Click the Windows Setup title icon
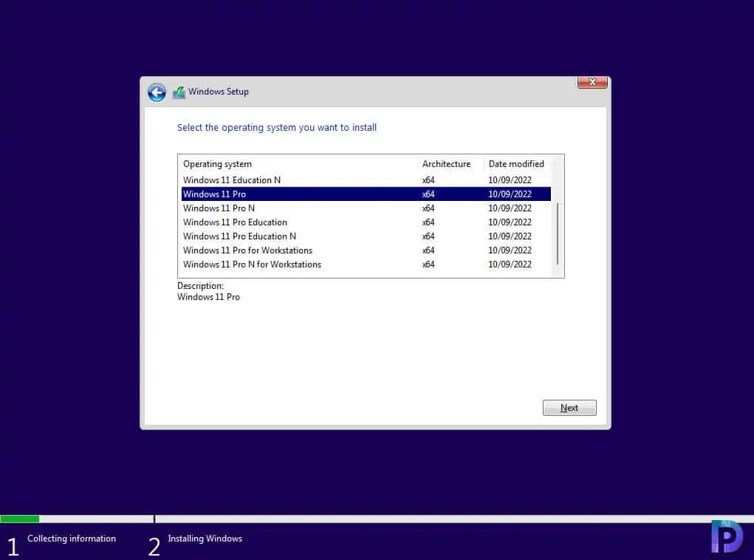This screenshot has height=560, width=754. (179, 92)
